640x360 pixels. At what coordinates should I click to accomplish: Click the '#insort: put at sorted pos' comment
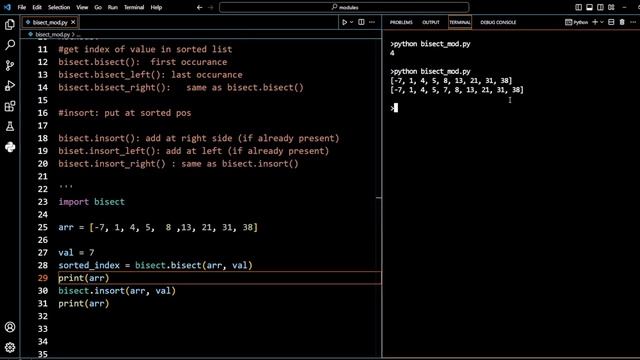coord(125,113)
